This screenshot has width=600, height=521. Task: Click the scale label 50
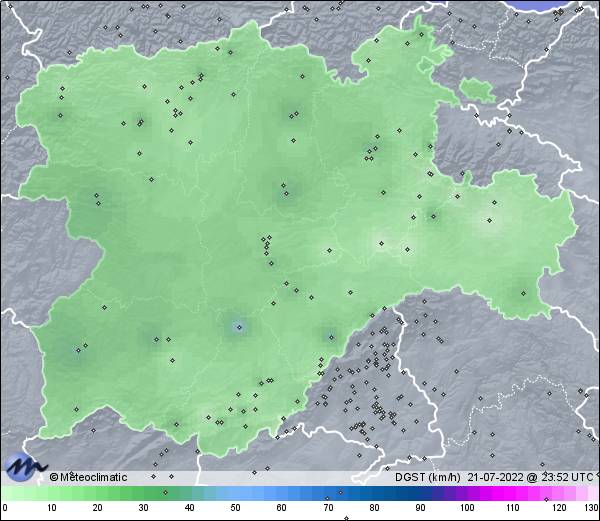coord(236,508)
